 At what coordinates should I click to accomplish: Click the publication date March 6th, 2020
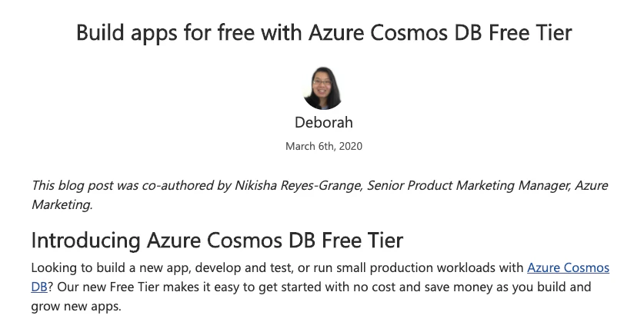[324, 146]
